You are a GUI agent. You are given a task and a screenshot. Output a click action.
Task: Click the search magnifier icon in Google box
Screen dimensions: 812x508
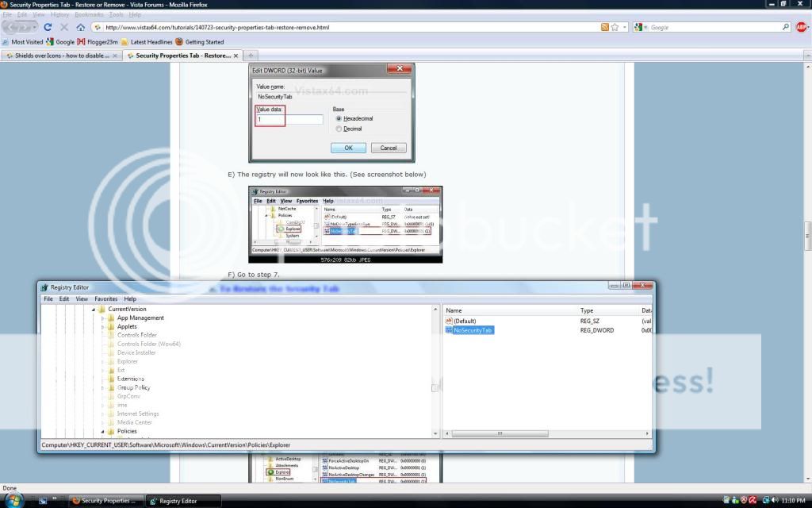pyautogui.click(x=786, y=27)
